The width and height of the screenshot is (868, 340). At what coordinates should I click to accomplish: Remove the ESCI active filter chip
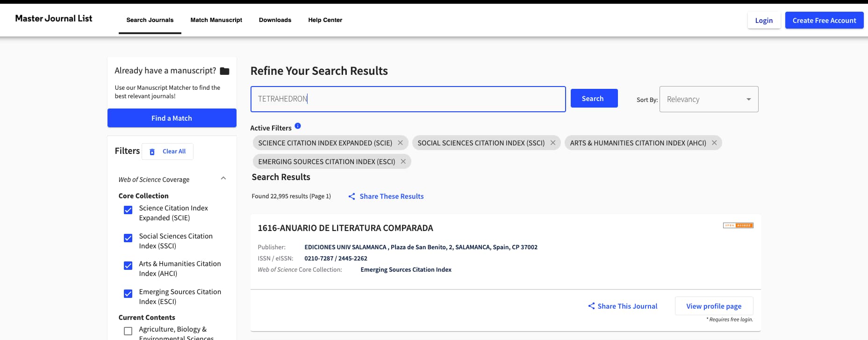[403, 161]
